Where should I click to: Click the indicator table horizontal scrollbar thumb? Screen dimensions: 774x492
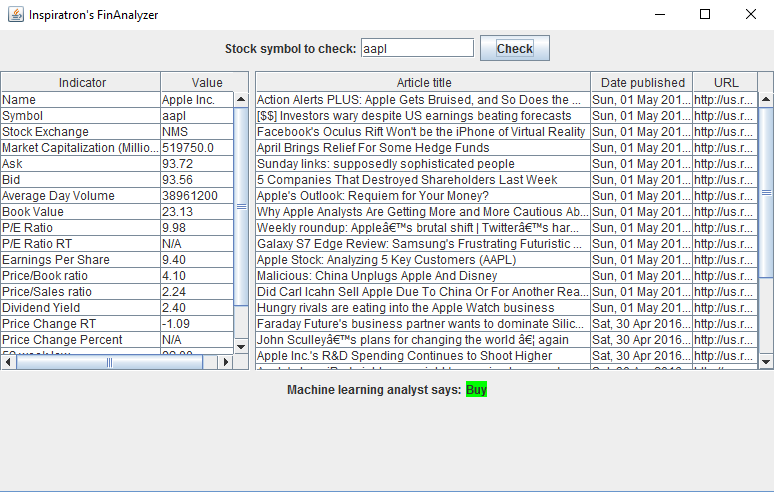[109, 362]
